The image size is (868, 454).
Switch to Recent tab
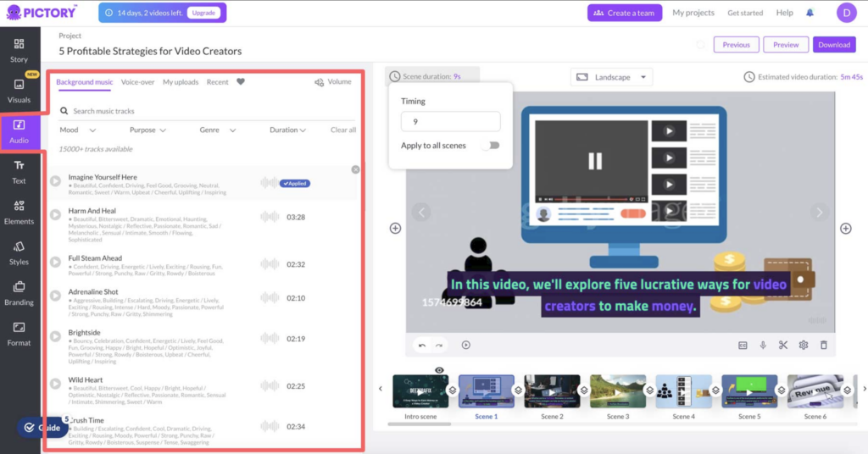click(218, 82)
